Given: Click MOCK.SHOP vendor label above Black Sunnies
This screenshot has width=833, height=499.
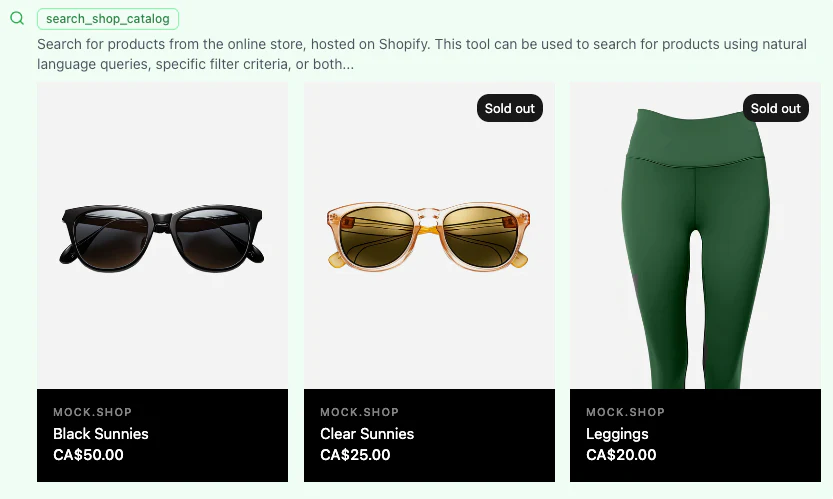Looking at the screenshot, I should (92, 412).
